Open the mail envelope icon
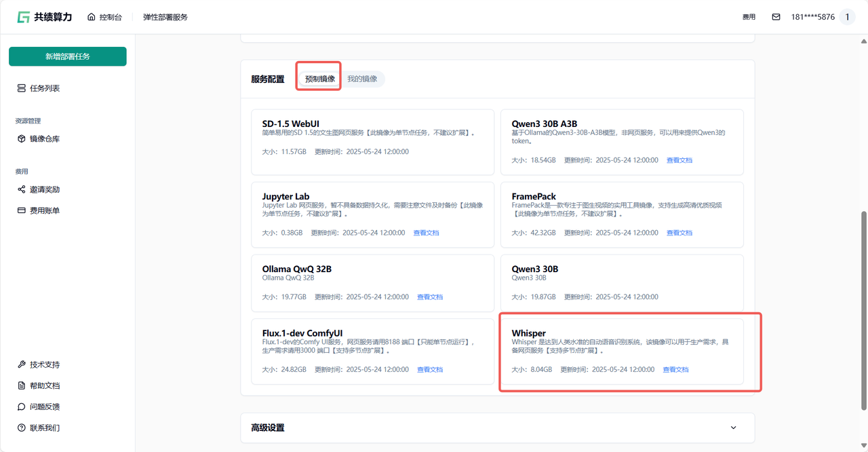Viewport: 868px width, 452px height. tap(776, 17)
